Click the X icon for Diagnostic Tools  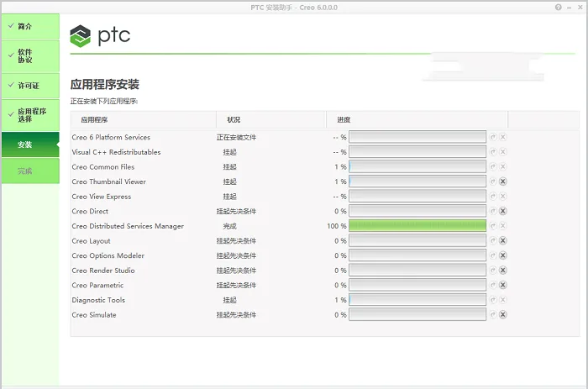(503, 300)
